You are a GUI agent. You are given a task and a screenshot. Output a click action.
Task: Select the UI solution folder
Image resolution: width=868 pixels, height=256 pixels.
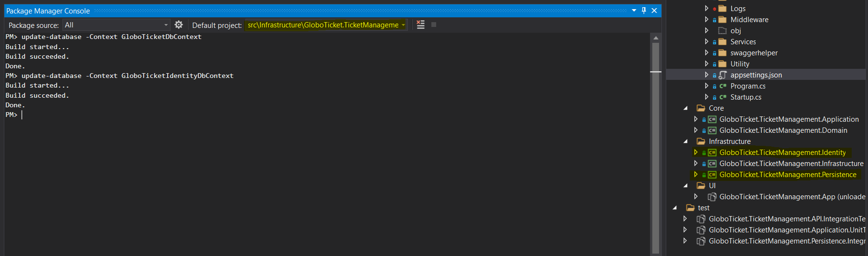[712, 186]
